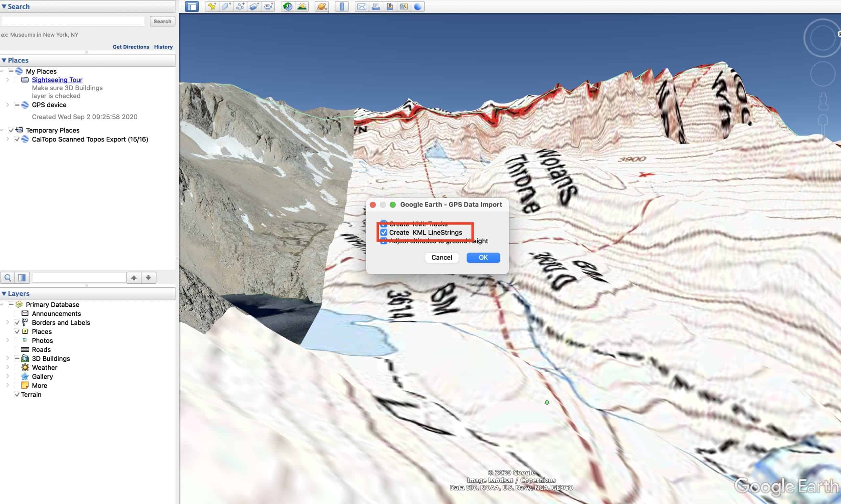Image resolution: width=841 pixels, height=504 pixels.
Task: Open the Ruler tool
Action: coord(342,7)
